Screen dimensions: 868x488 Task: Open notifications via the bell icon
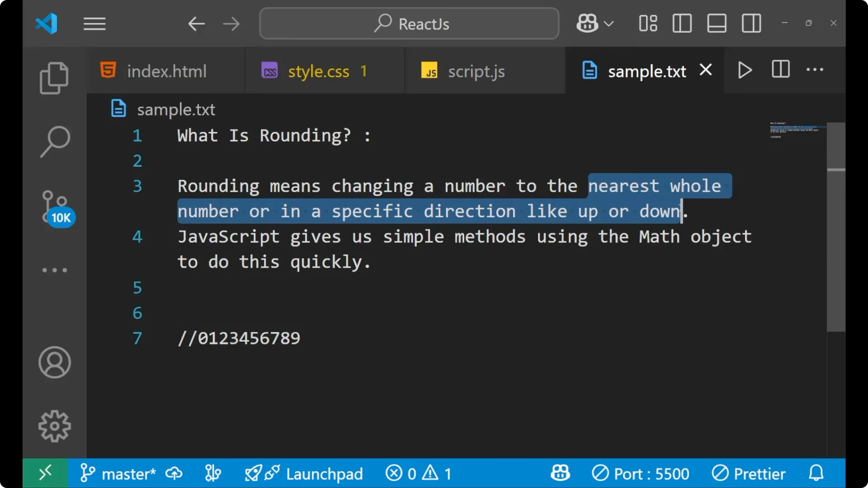(x=816, y=473)
